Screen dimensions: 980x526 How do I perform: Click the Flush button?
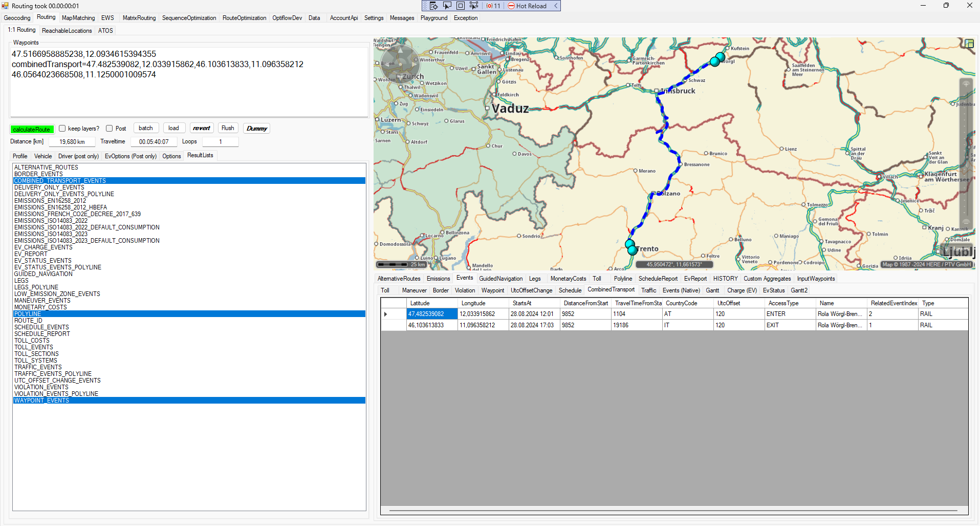(228, 128)
